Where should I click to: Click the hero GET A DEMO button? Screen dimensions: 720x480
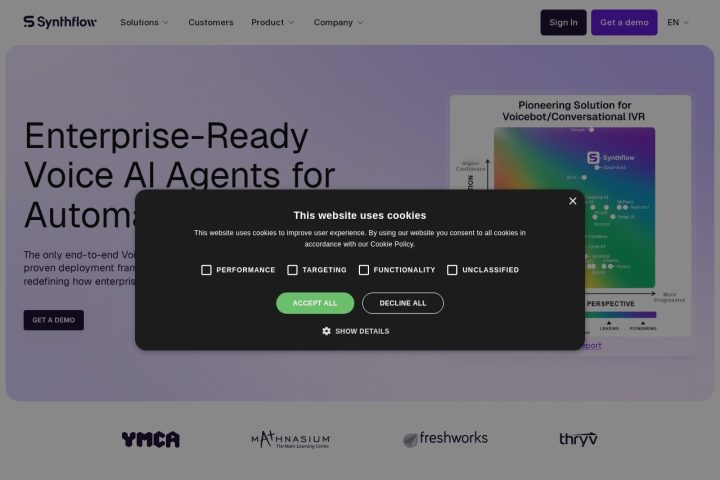54,320
